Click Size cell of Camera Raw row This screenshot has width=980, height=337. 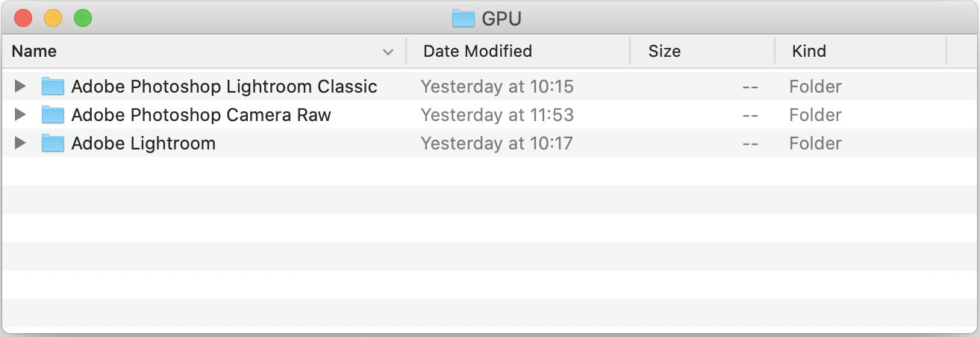pyautogui.click(x=750, y=116)
